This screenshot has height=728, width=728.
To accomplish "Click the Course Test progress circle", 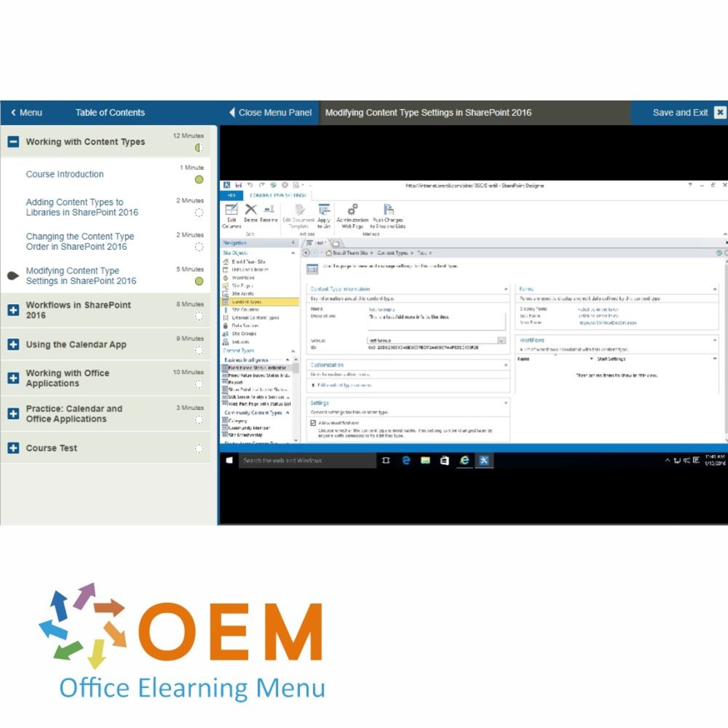I will tap(199, 448).
